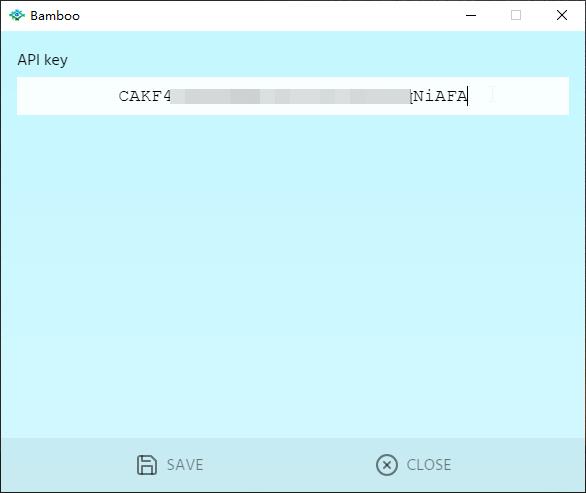Viewport: 586px width, 493px height.
Task: Click the floppy disk save icon
Action: (x=146, y=465)
